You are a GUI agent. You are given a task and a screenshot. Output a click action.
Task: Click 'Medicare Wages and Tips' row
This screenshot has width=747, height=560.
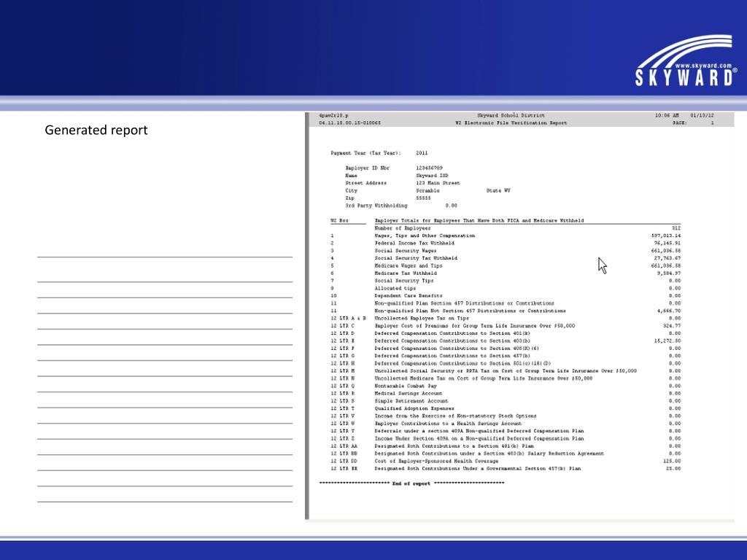(506, 265)
